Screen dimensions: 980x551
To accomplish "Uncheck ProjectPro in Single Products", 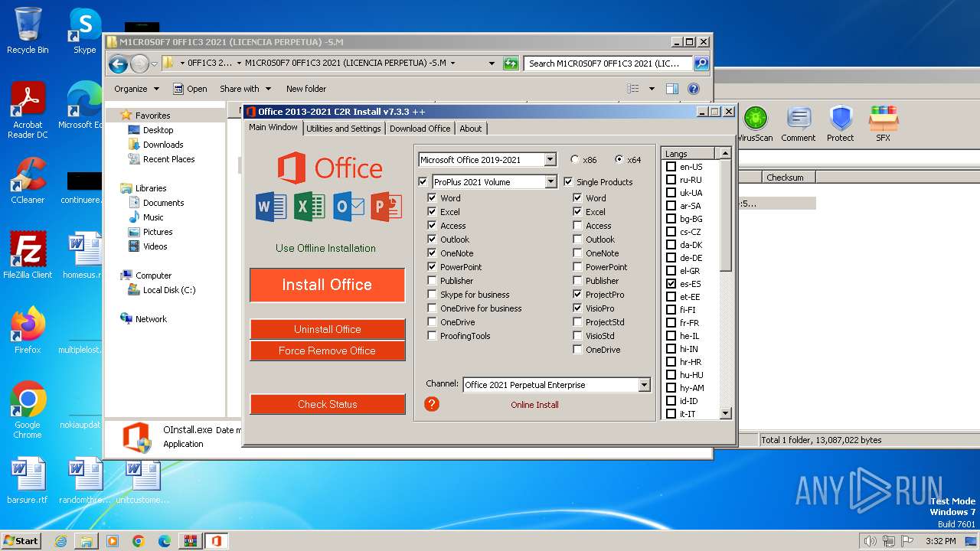I will (x=578, y=295).
